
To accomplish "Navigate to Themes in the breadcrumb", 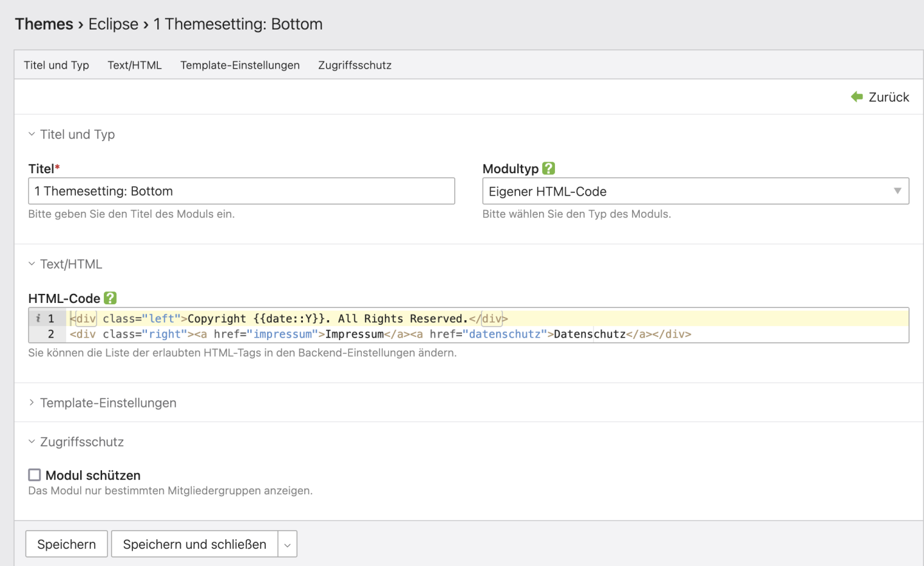I will pos(44,24).
